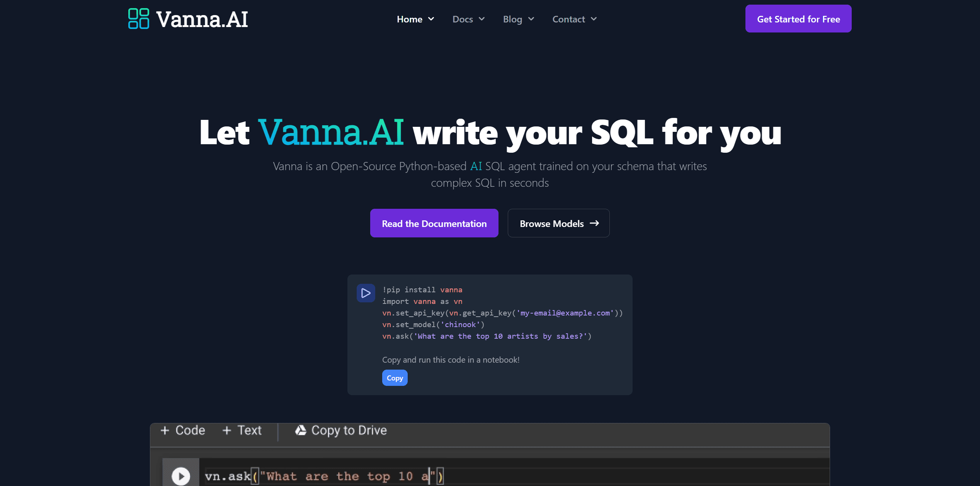Click Read the Documentation button
980x486 pixels.
tap(434, 223)
